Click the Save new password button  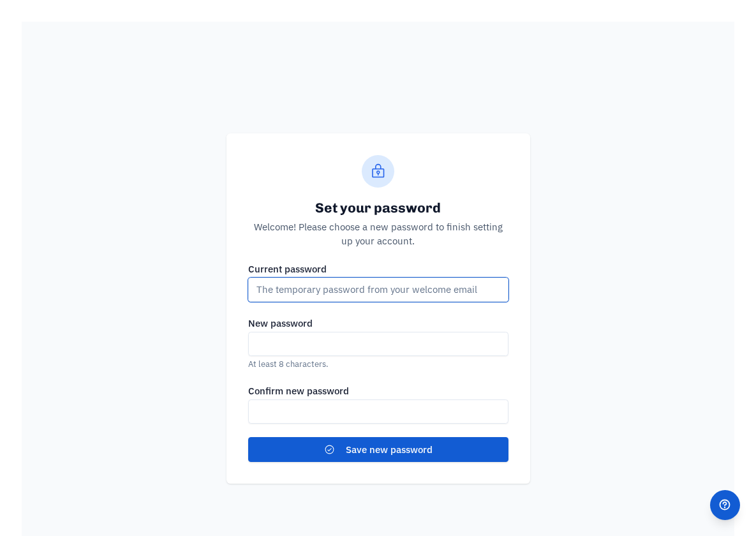tap(378, 450)
